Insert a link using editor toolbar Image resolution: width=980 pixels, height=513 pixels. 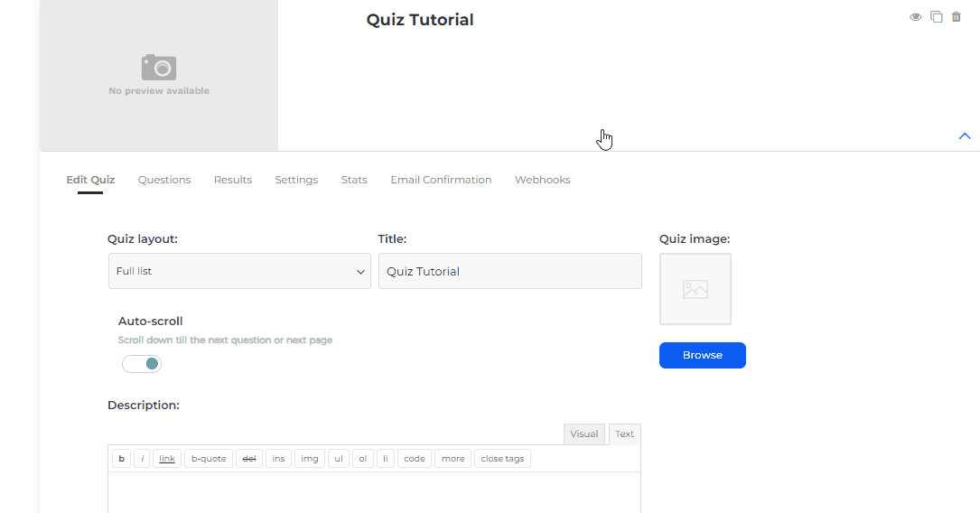pos(167,459)
